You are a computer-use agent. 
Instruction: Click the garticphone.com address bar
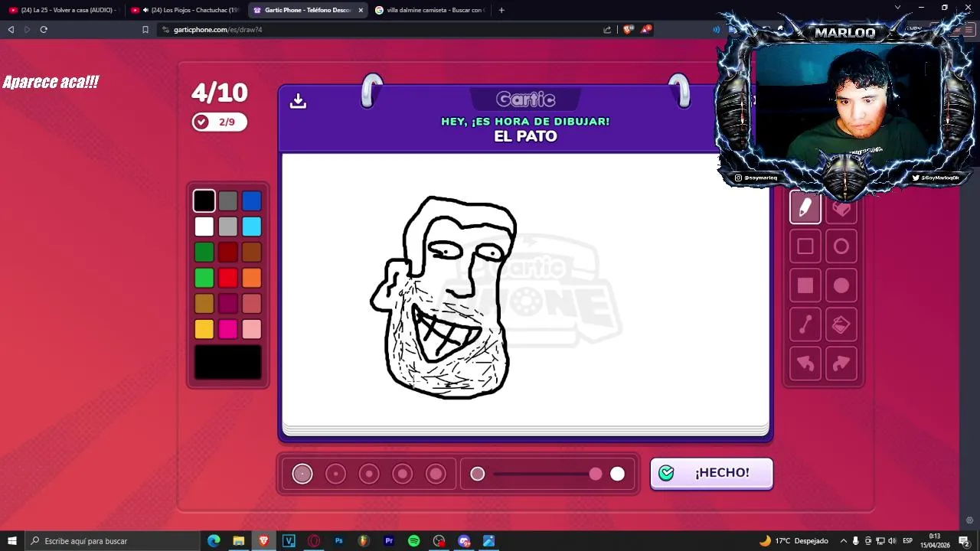click(x=383, y=30)
